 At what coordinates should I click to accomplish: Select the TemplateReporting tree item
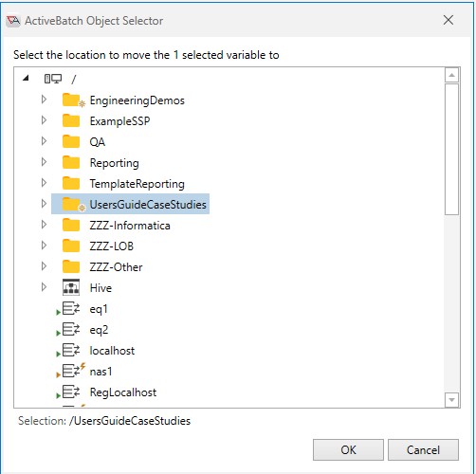point(137,184)
